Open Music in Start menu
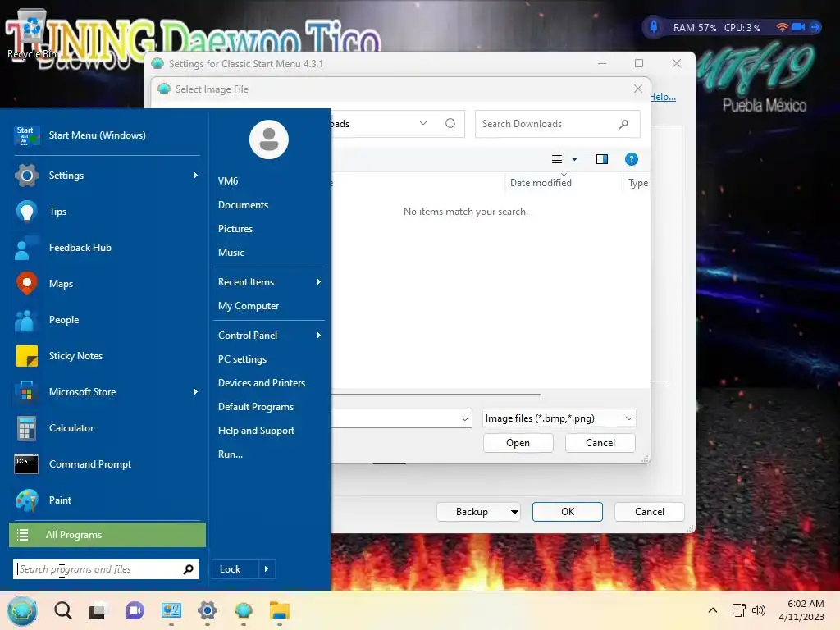This screenshot has width=840, height=630. 231,253
